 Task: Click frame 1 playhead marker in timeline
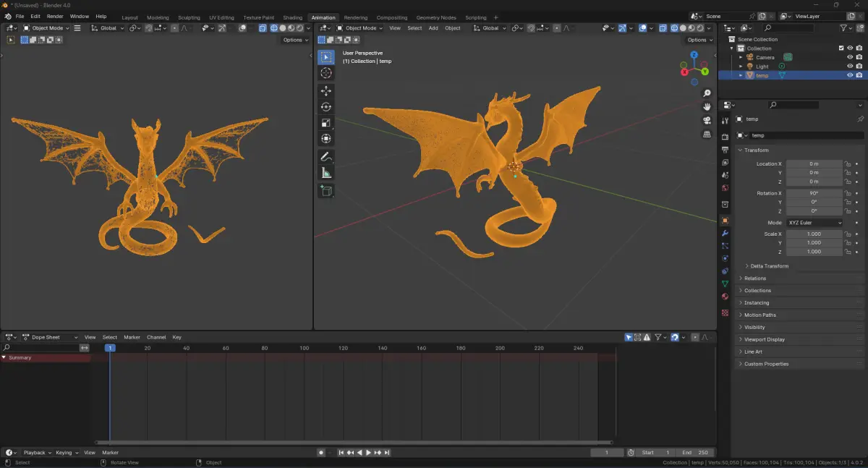110,348
